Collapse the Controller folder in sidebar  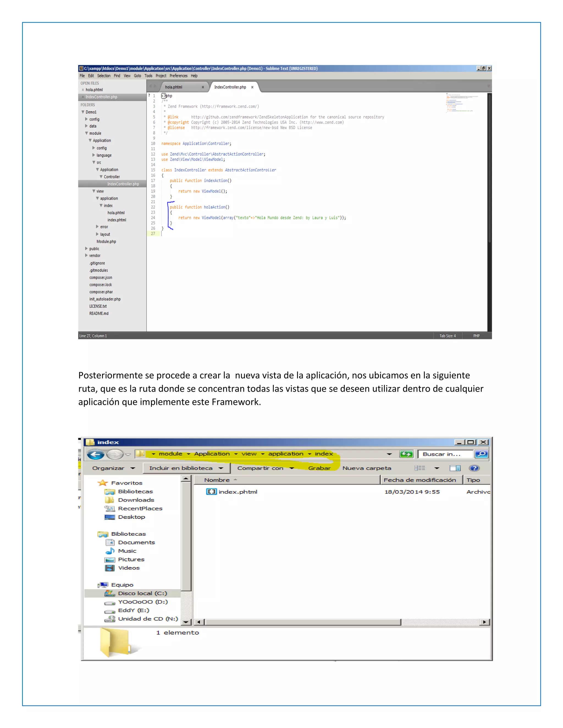[x=101, y=177]
